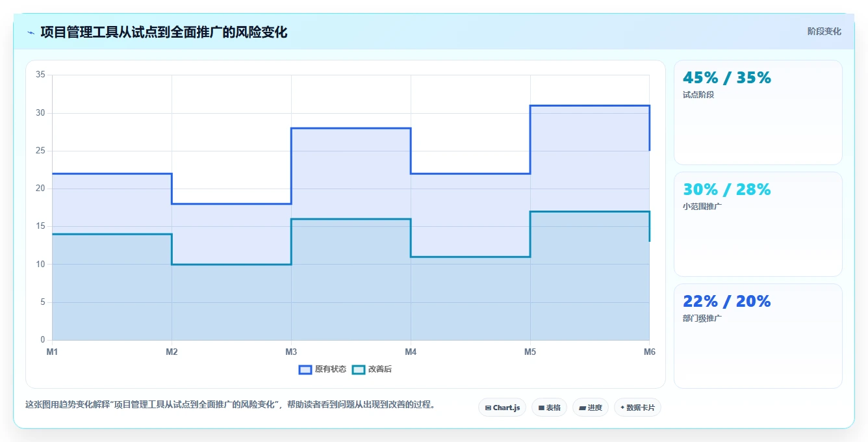Select the 30% / 28% 小范围推广 card
Screen dimensions: 868x442
click(x=758, y=224)
